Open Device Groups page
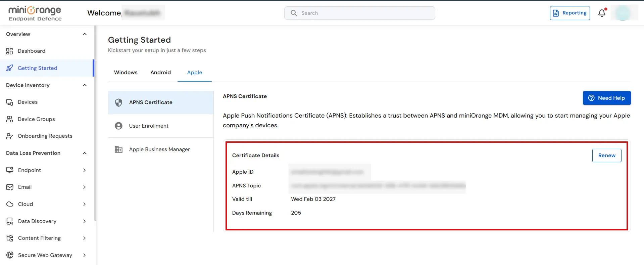Viewport: 644px width, 265px height. (x=47, y=119)
